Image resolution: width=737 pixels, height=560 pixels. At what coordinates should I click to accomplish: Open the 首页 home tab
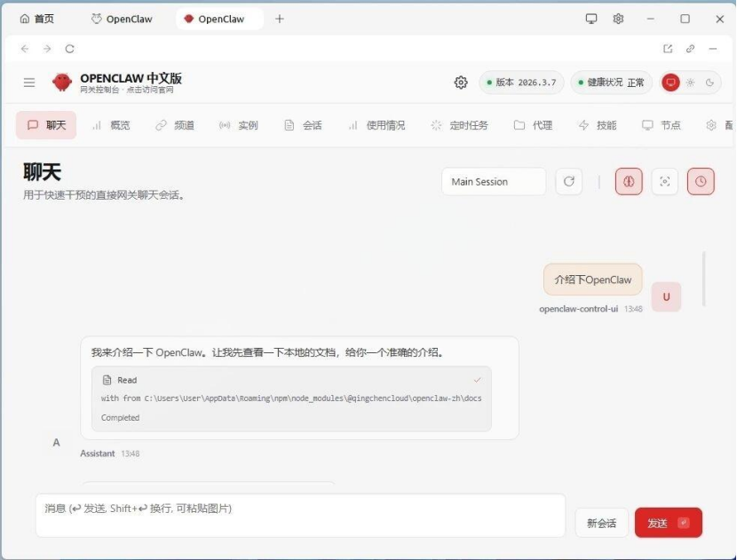pyautogui.click(x=37, y=19)
